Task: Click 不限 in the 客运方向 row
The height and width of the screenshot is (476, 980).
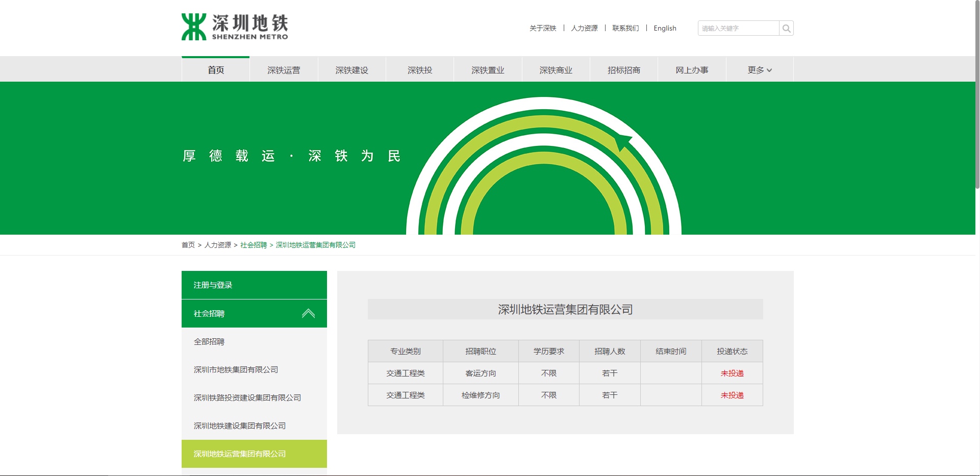Action: pos(549,373)
